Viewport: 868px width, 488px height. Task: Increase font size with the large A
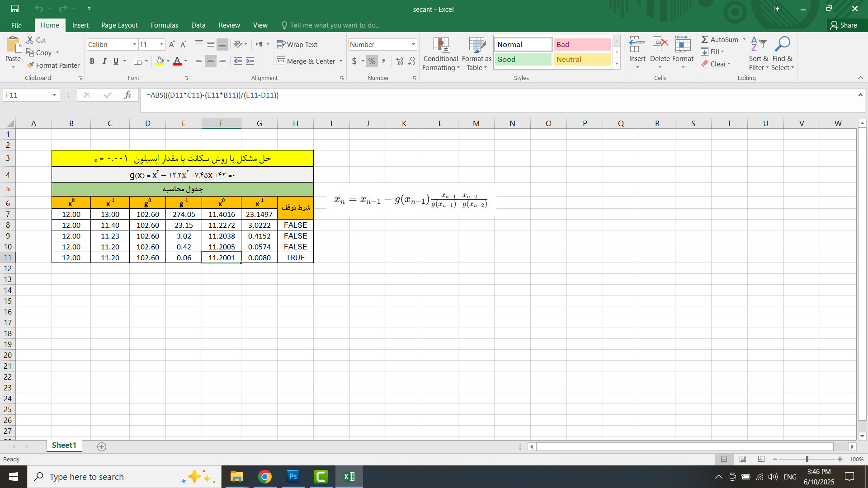click(x=172, y=44)
